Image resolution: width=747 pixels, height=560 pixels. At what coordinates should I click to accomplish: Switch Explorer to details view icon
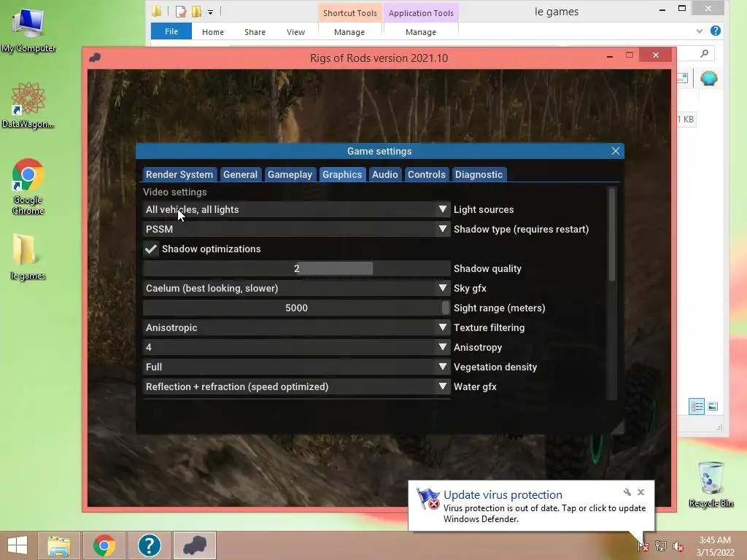(697, 406)
